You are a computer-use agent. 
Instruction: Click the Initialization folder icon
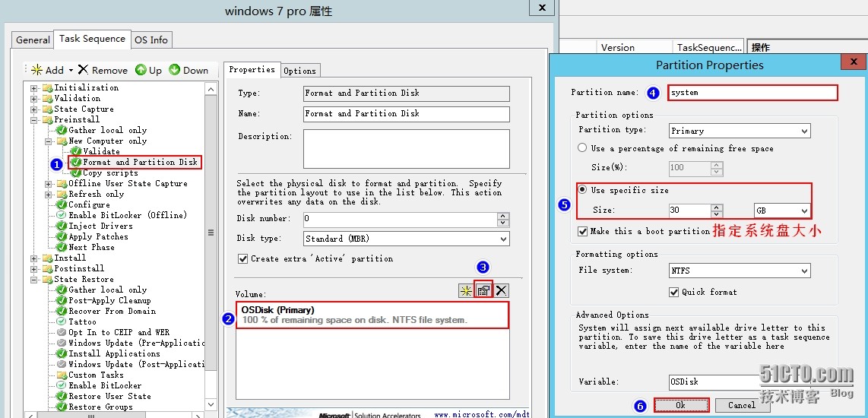(x=48, y=87)
